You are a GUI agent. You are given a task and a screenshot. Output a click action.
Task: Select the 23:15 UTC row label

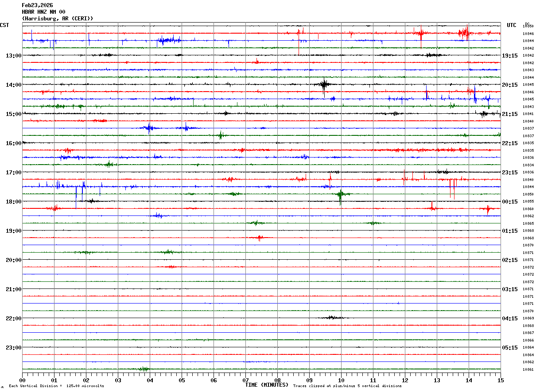point(510,173)
